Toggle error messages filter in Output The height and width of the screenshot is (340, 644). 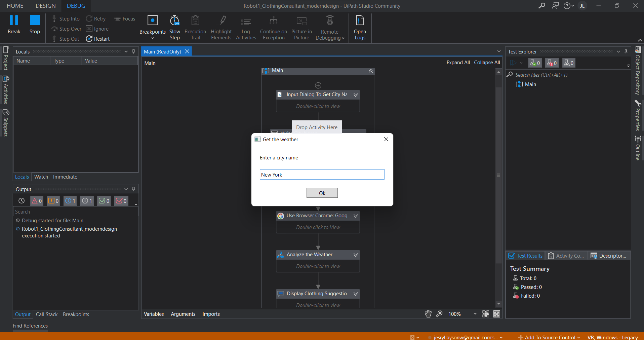pyautogui.click(x=37, y=201)
